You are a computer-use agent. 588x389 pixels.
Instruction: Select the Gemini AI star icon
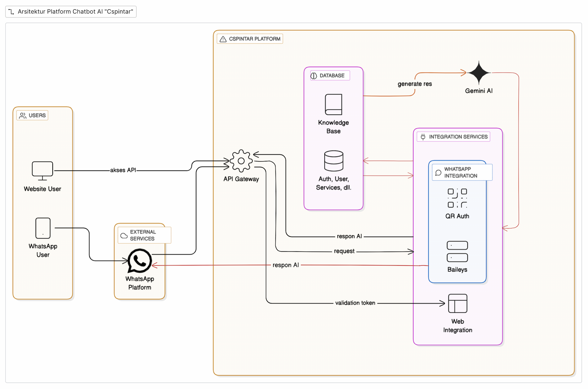pyautogui.click(x=479, y=73)
